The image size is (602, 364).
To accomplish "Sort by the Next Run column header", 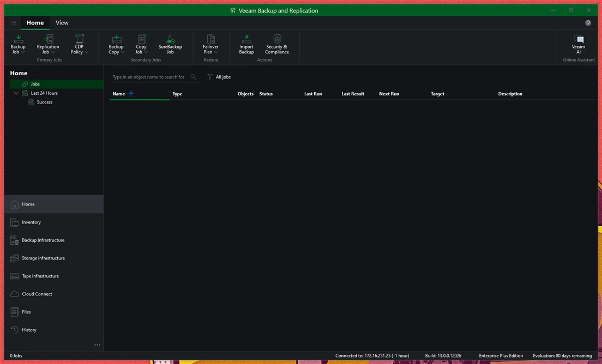I will (x=389, y=94).
